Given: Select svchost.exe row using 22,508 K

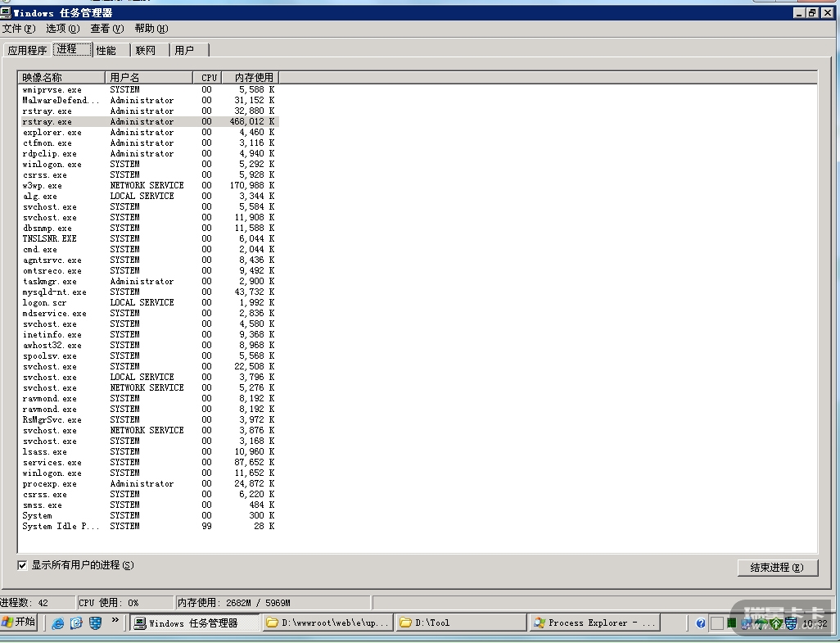Looking at the screenshot, I should click(x=148, y=367).
